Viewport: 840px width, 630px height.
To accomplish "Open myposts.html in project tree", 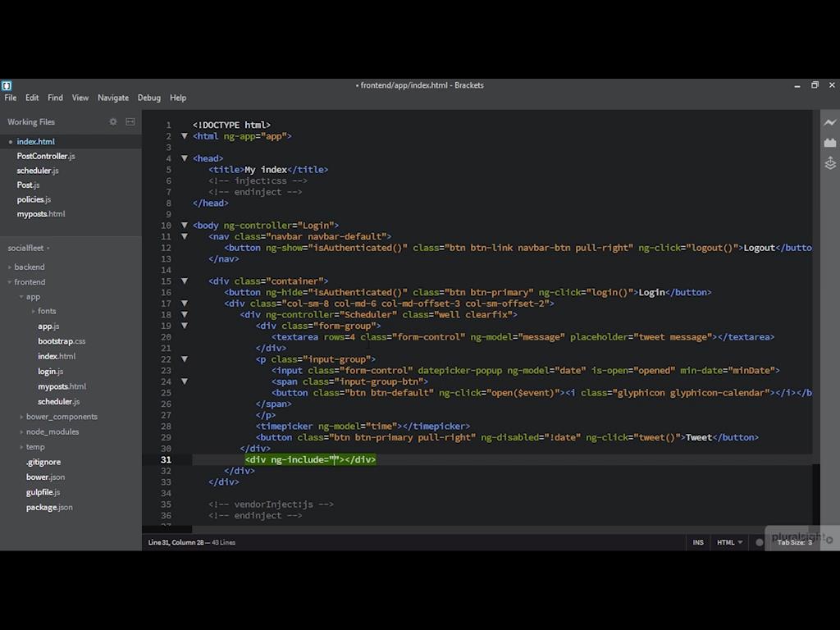I will click(x=62, y=386).
